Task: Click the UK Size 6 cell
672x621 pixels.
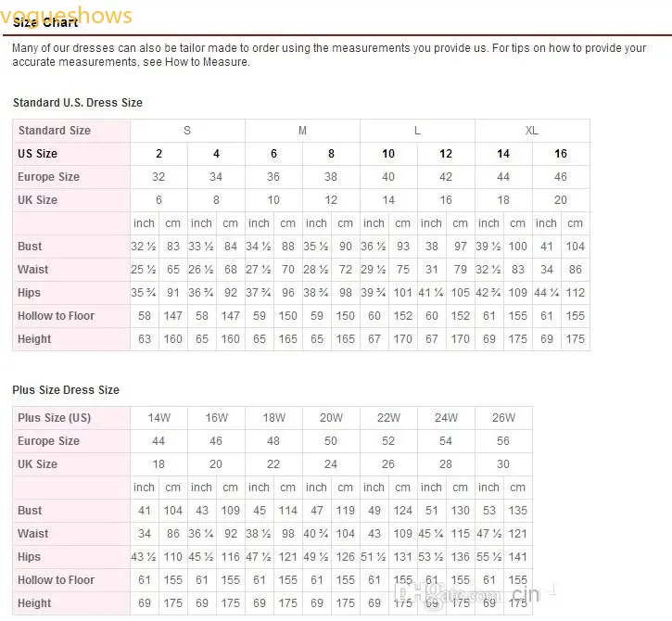Action: point(158,200)
